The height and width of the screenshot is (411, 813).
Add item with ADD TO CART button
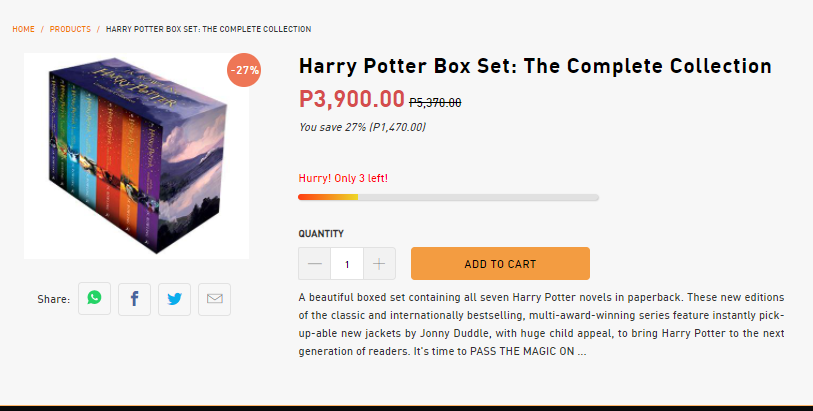[x=500, y=264]
